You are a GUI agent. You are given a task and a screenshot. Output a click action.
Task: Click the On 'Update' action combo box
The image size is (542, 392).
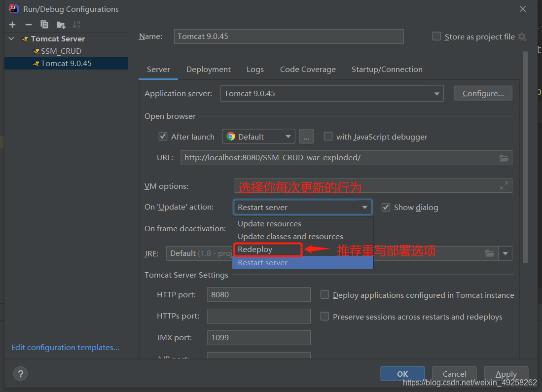(302, 207)
